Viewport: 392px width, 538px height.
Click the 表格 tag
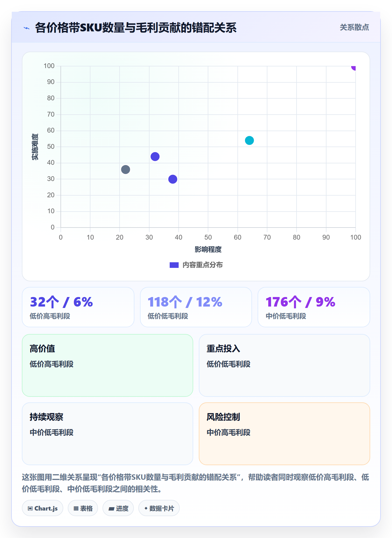(x=83, y=508)
